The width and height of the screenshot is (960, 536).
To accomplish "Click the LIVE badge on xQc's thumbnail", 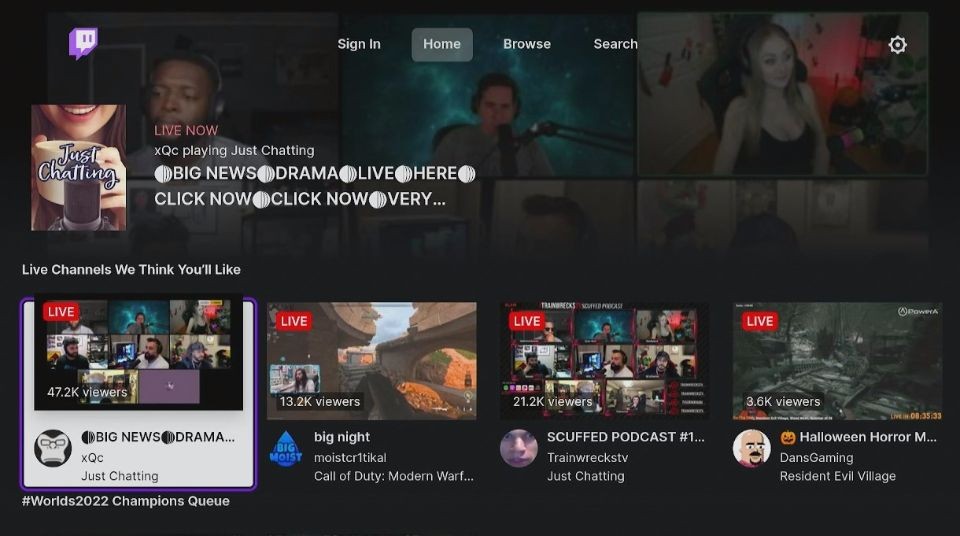I will click(61, 312).
